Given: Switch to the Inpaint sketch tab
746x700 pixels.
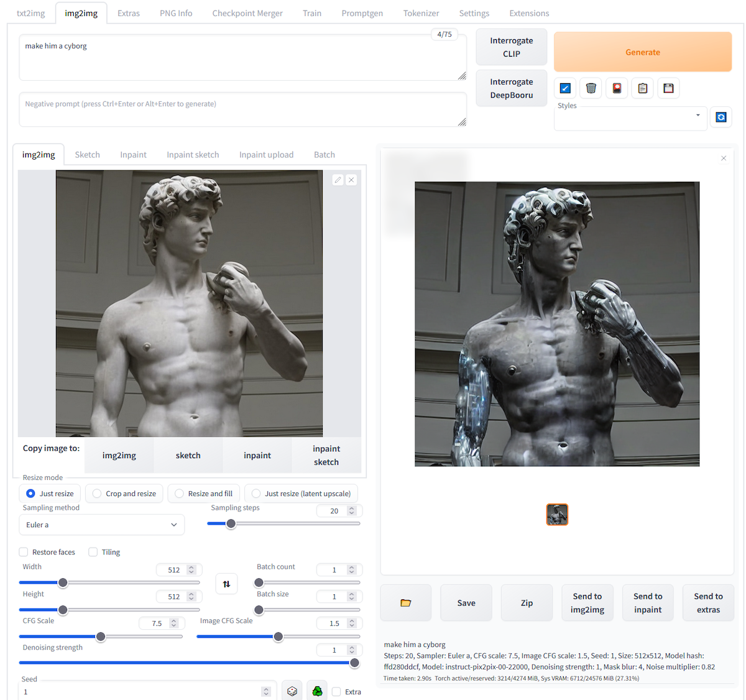Looking at the screenshot, I should point(193,154).
